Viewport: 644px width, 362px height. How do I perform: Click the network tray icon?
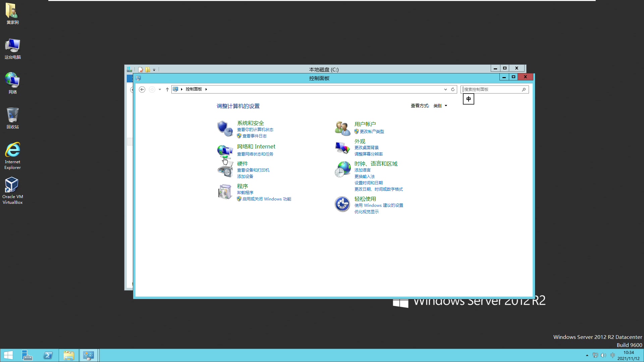click(x=595, y=355)
